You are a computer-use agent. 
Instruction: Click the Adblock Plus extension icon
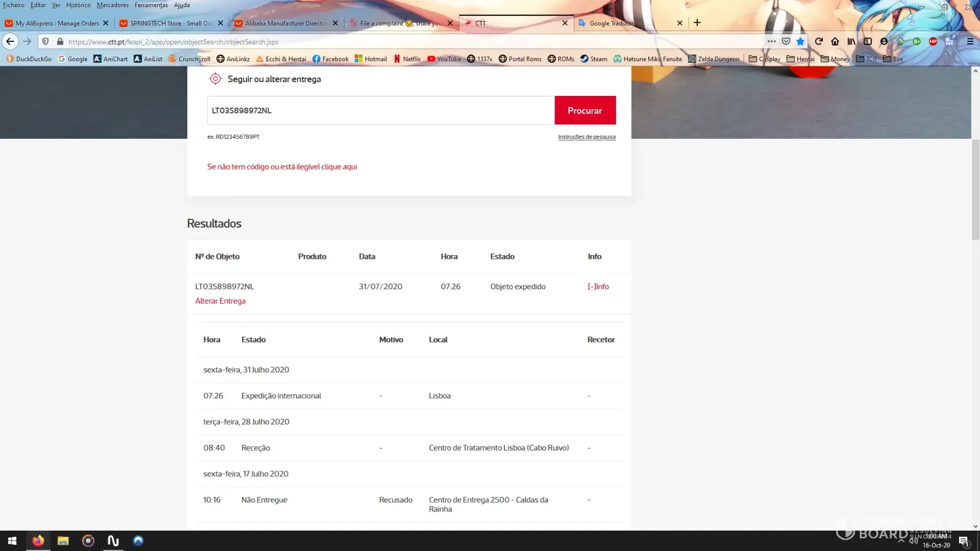point(933,41)
